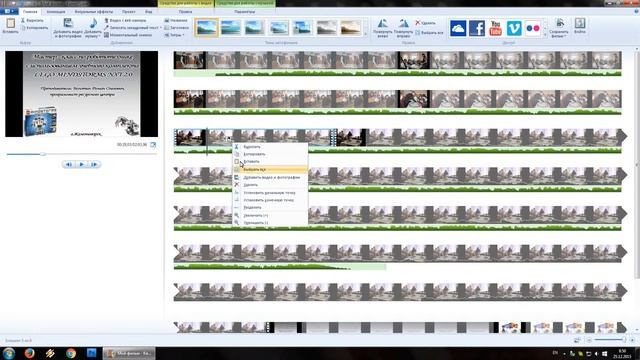The height and width of the screenshot is (360, 640).
Task: Click the preview seek slider handle
Action: pos(42,154)
